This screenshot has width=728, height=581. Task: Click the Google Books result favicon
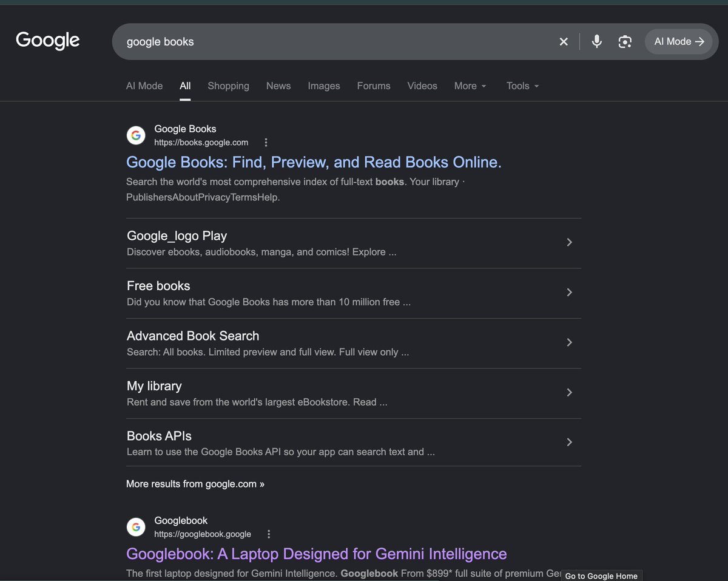136,135
